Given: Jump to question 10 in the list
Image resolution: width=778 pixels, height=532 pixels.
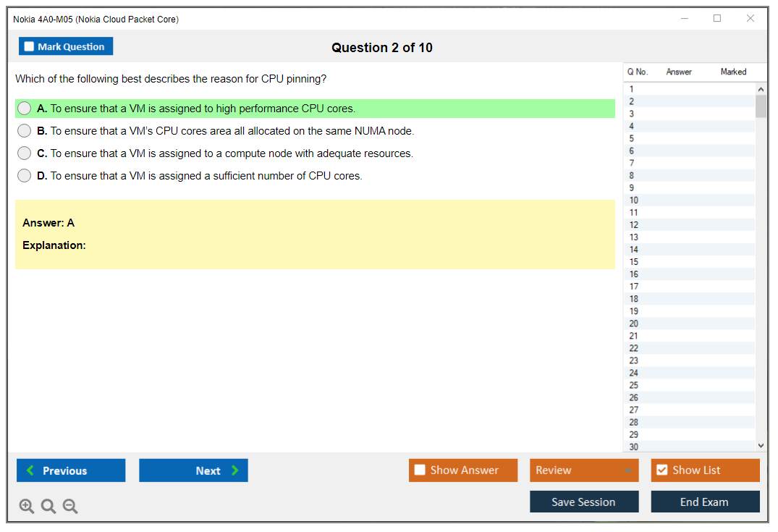Looking at the screenshot, I should 634,200.
